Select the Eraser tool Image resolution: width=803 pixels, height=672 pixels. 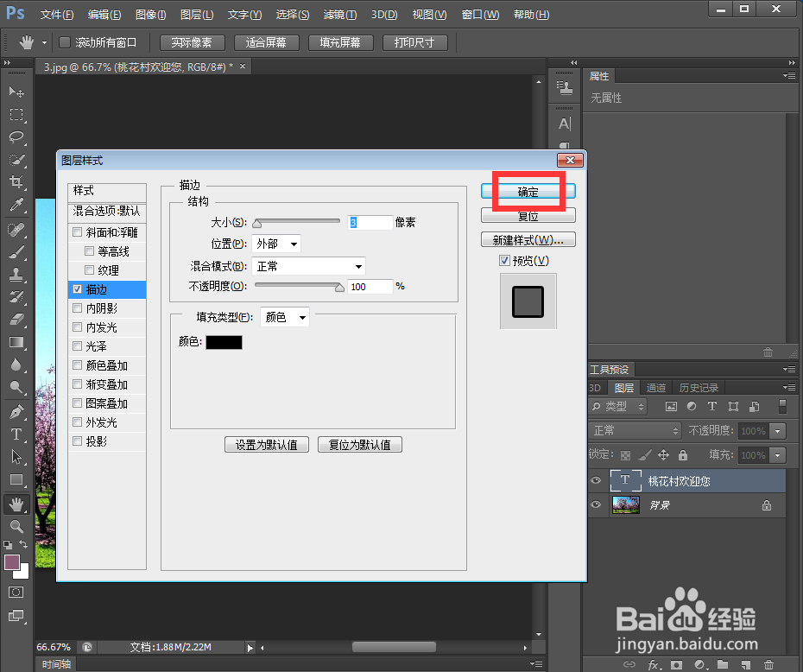(x=16, y=320)
